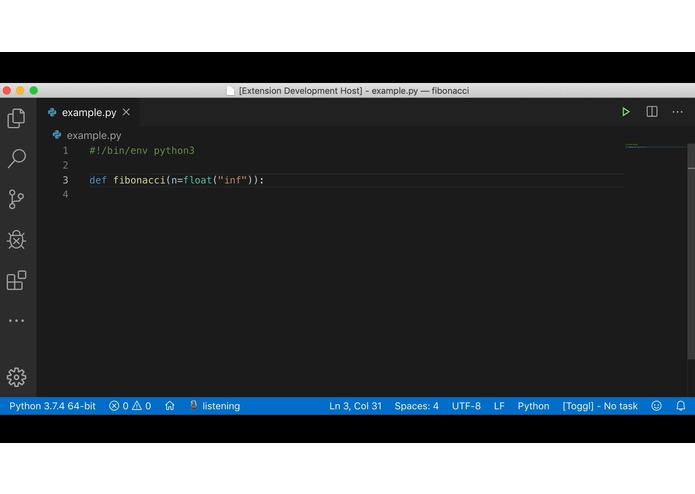
Task: Open the Manage gear menu
Action: point(16,377)
